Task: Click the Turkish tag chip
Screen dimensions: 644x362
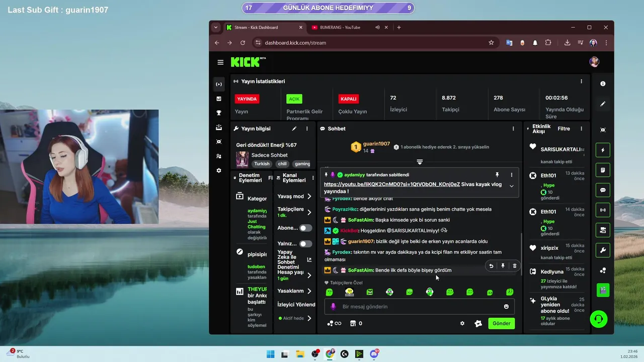Action: click(262, 164)
